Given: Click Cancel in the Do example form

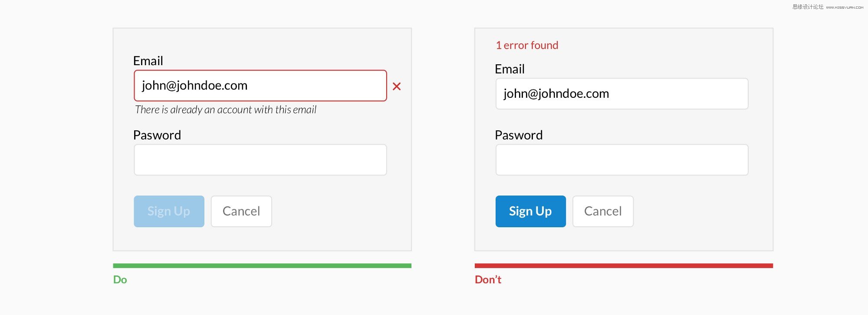Looking at the screenshot, I should point(241,211).
